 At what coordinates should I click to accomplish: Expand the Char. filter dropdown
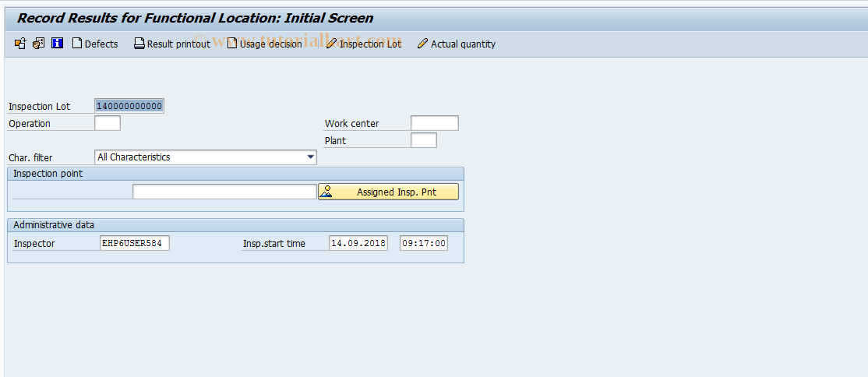311,157
